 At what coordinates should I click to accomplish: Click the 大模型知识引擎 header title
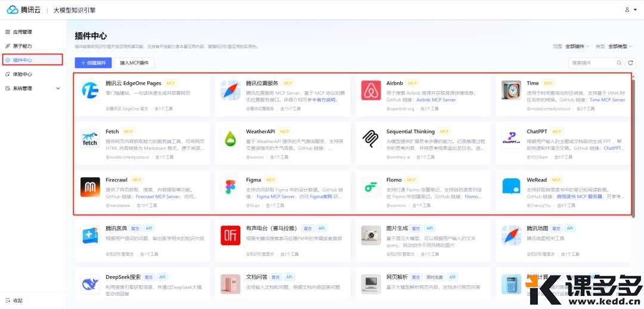75,10
